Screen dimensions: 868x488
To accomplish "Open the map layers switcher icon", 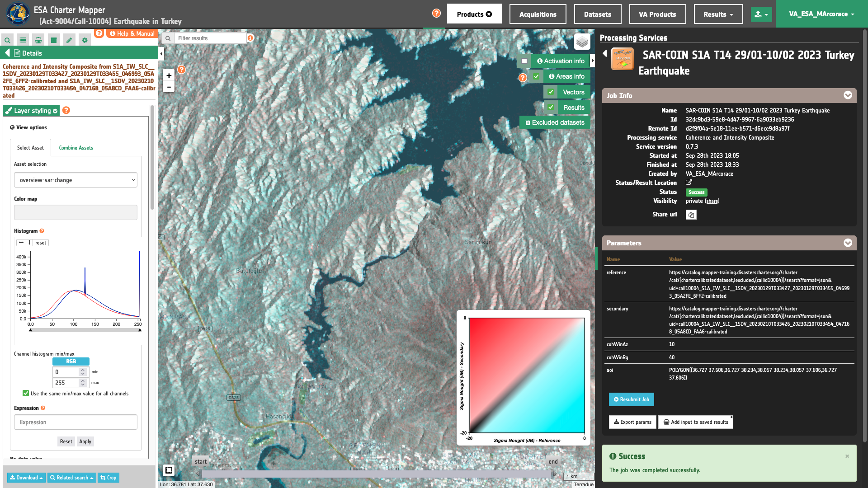I will [582, 42].
